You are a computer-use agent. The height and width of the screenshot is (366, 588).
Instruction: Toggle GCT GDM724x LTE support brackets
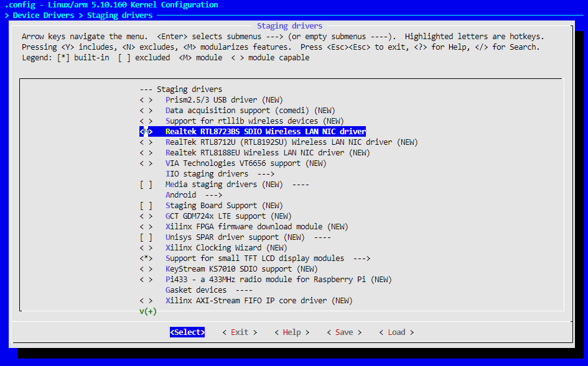(x=146, y=216)
